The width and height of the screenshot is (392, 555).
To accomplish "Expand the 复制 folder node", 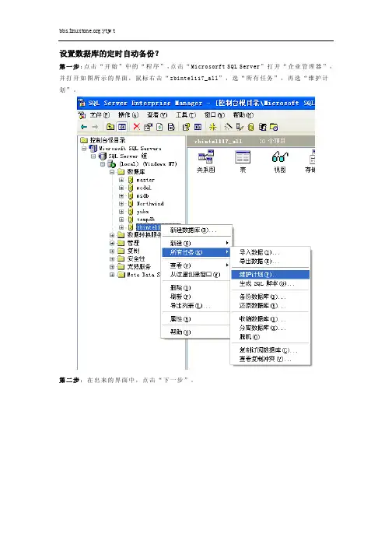I will point(112,251).
